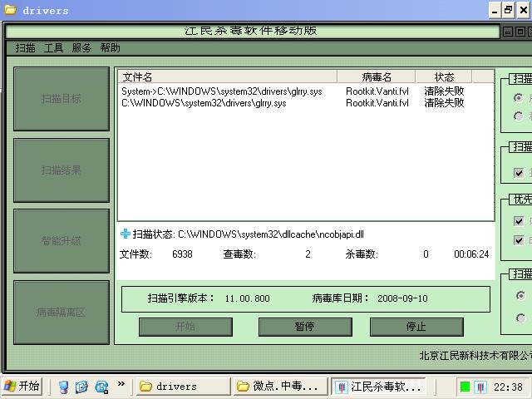
Task: Toggle the second checkbox in 优先 group
Action: tap(519, 240)
